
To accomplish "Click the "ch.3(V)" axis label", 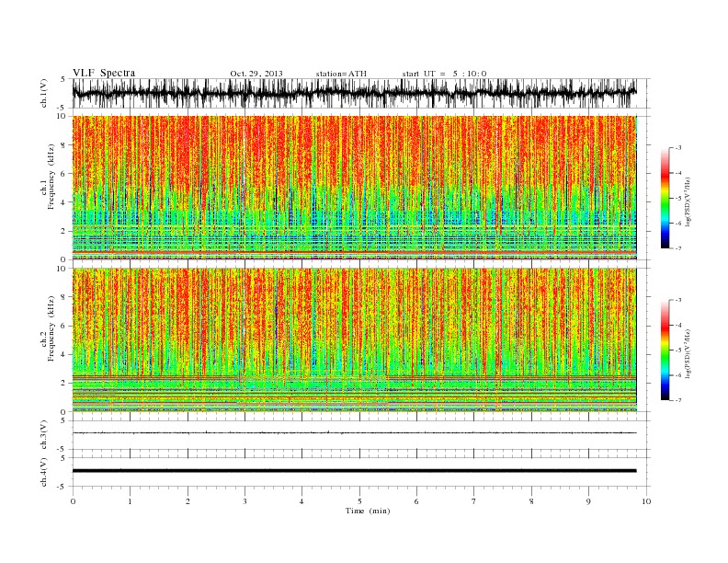I will pyautogui.click(x=44, y=434).
